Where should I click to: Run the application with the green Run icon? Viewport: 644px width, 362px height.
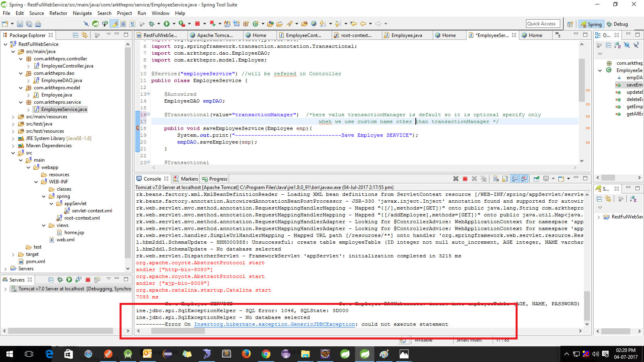coord(167,24)
